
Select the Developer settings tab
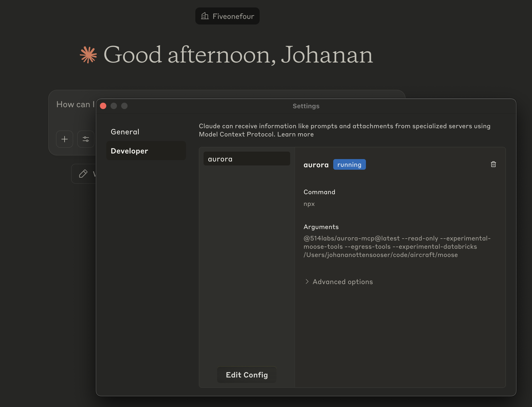click(x=146, y=151)
